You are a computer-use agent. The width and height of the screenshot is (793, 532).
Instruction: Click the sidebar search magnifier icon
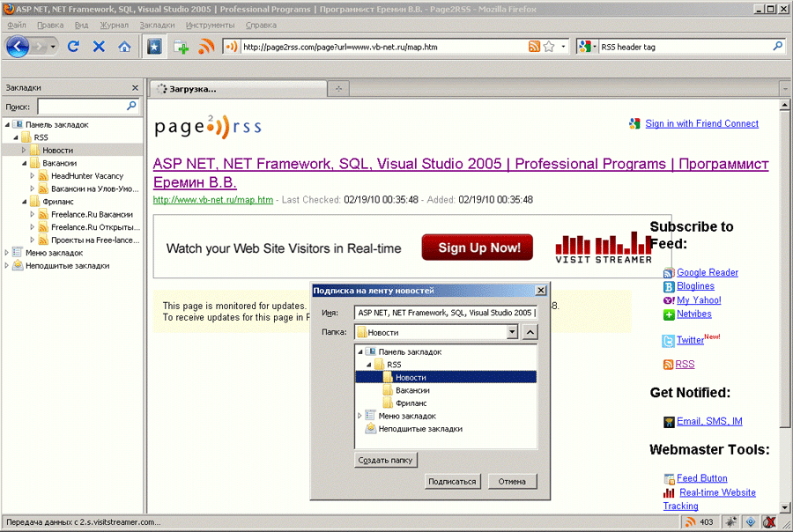131,106
